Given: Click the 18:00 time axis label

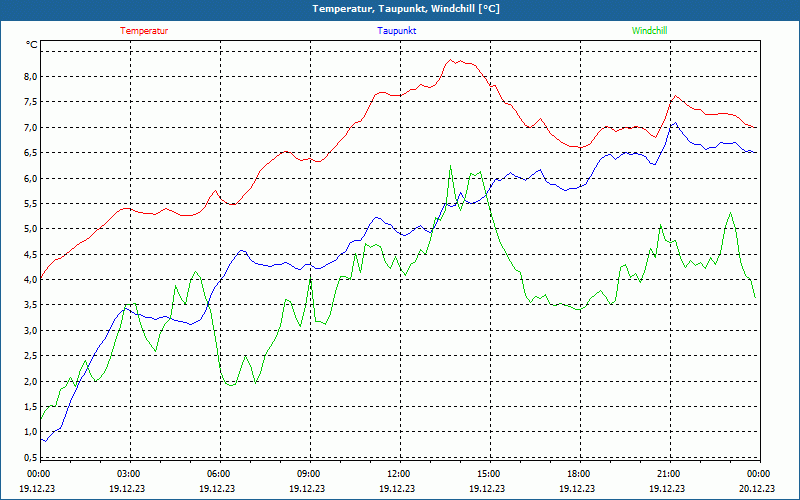Looking at the screenshot, I should (x=579, y=474).
